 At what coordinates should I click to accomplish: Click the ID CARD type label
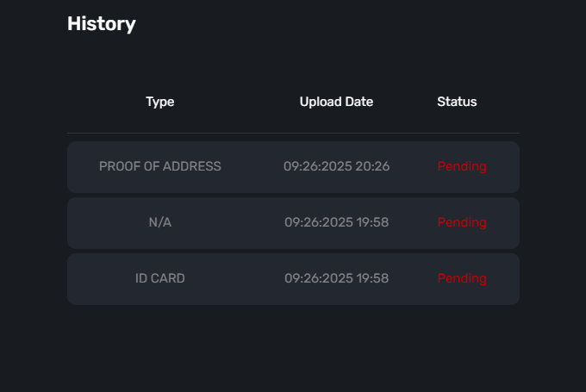click(x=160, y=278)
